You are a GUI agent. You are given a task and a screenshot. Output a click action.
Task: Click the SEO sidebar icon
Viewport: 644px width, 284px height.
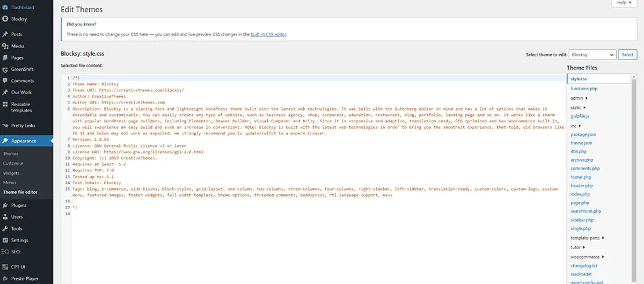(x=5, y=252)
